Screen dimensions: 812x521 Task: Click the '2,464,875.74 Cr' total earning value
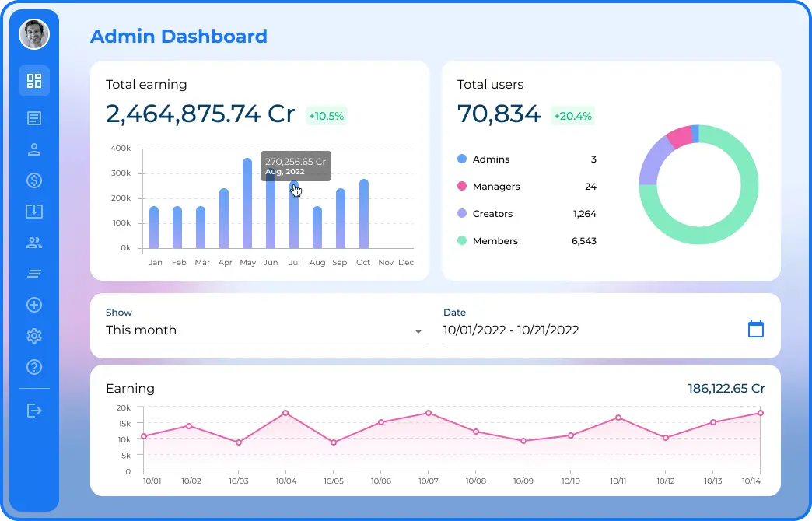coord(201,114)
